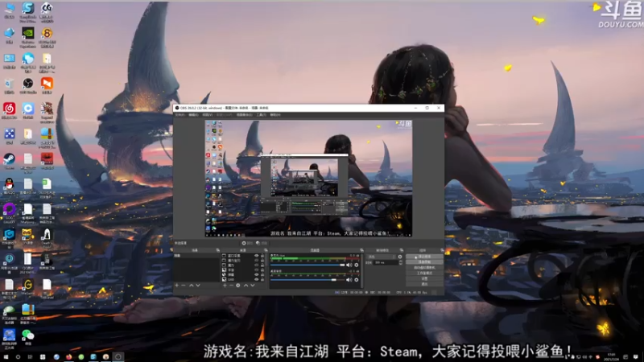Click the Start Streaming button in Controls

[x=424, y=257]
